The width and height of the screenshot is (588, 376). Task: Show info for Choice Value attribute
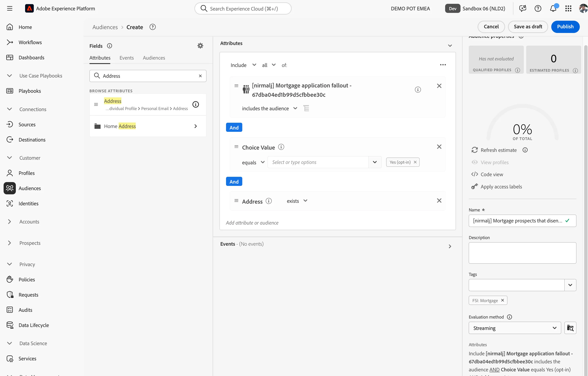[x=281, y=147]
